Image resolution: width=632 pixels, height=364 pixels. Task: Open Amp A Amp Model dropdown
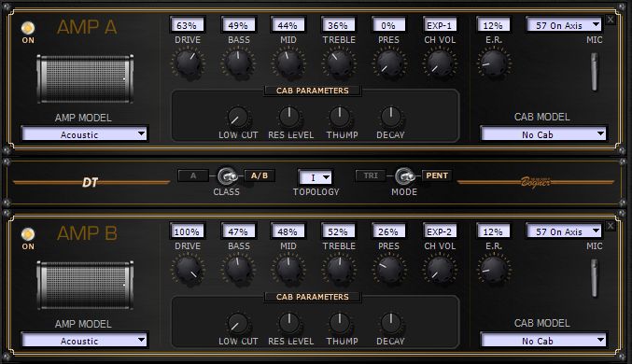pos(85,134)
